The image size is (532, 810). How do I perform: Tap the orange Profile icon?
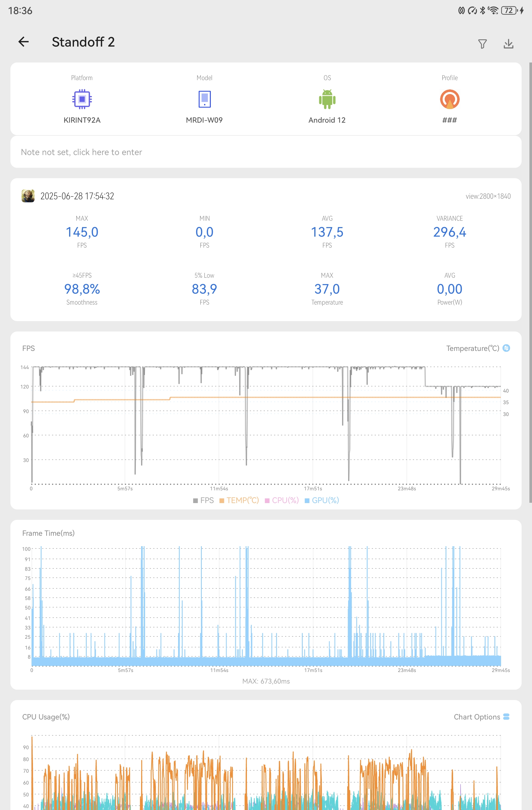[450, 99]
